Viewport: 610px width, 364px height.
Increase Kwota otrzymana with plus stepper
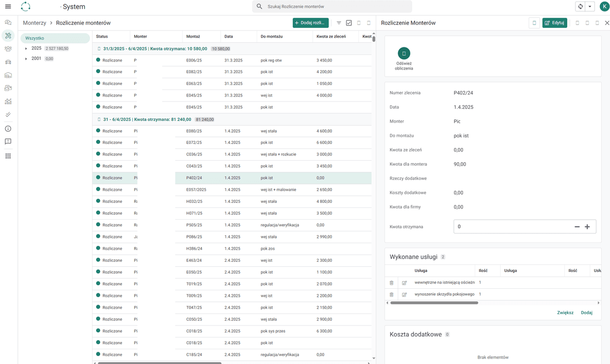pos(587,227)
